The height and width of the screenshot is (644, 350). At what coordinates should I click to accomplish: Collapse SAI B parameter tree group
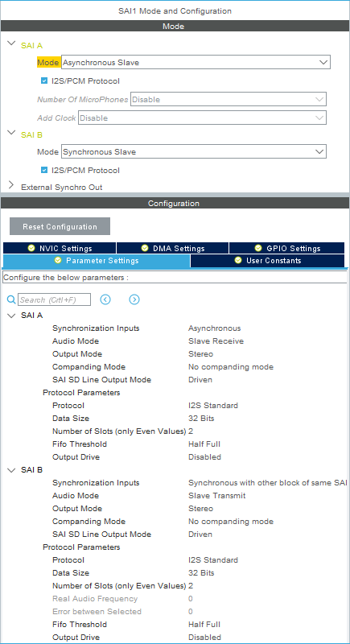tap(11, 470)
